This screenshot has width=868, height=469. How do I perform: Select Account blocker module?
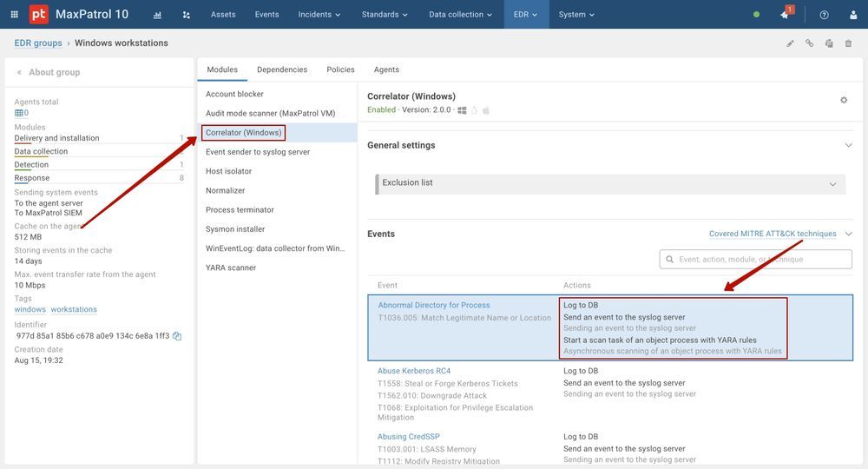(278, 94)
